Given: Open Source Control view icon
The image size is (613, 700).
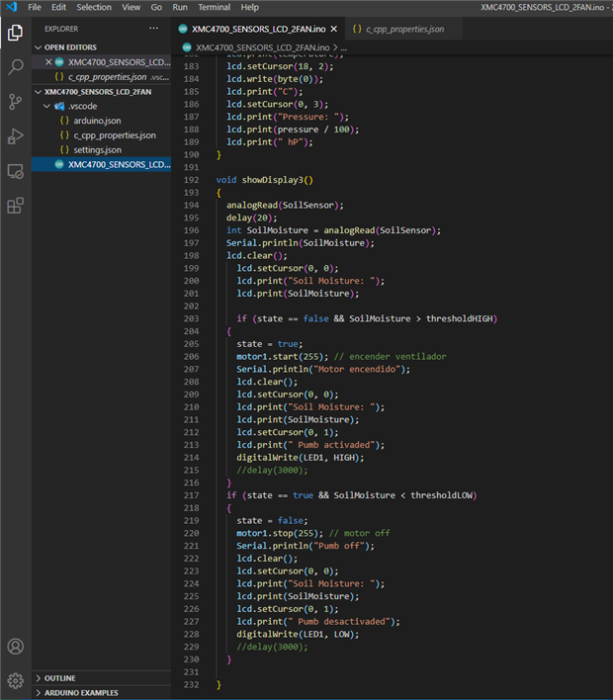Looking at the screenshot, I should 15,102.
